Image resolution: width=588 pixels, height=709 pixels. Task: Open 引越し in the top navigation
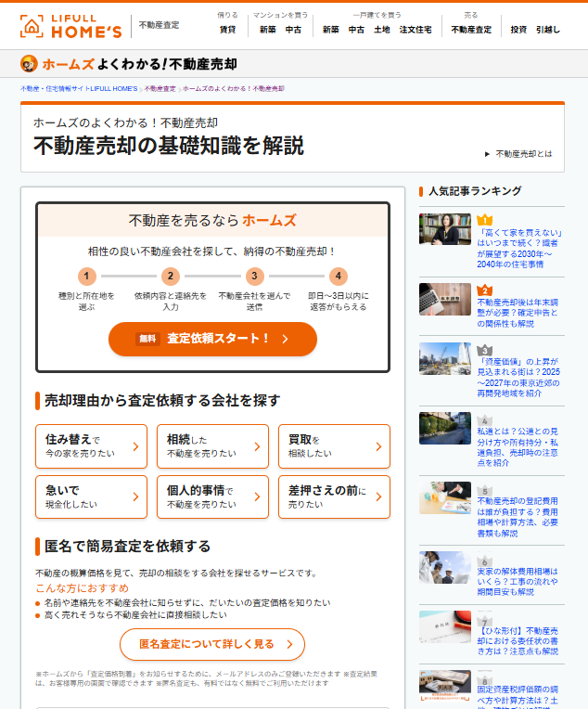(x=548, y=30)
